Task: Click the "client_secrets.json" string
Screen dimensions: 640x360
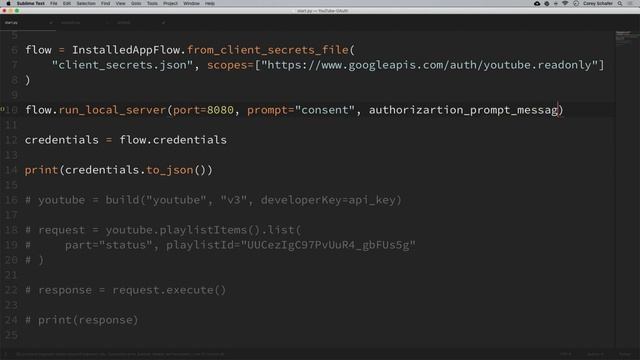Action: click(122, 65)
